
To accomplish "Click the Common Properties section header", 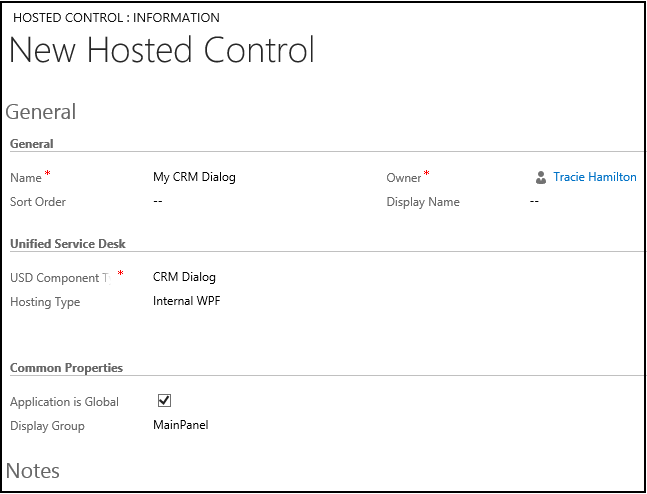I will point(66,368).
